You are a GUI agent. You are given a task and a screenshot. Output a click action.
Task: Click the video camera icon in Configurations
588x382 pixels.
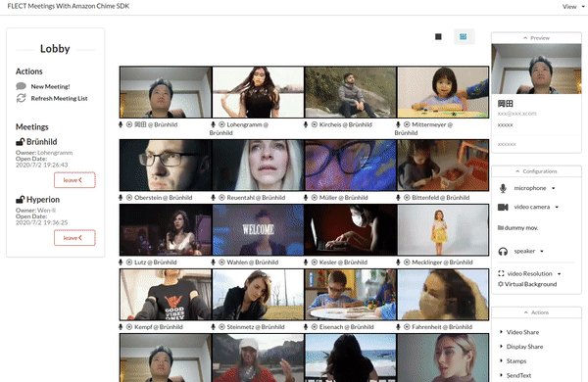503,207
